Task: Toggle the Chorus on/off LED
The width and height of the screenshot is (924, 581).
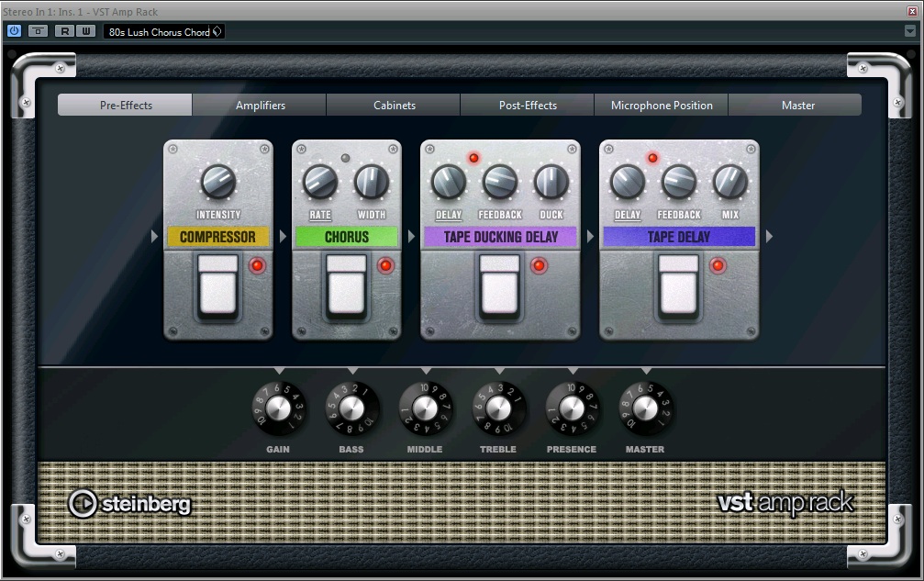Action: pos(385,266)
